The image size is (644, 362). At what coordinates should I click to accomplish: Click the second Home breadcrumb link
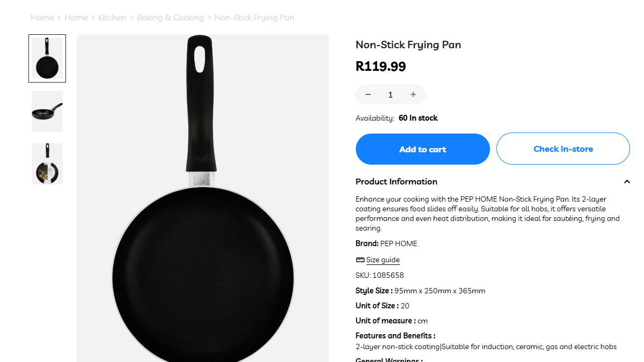76,18
